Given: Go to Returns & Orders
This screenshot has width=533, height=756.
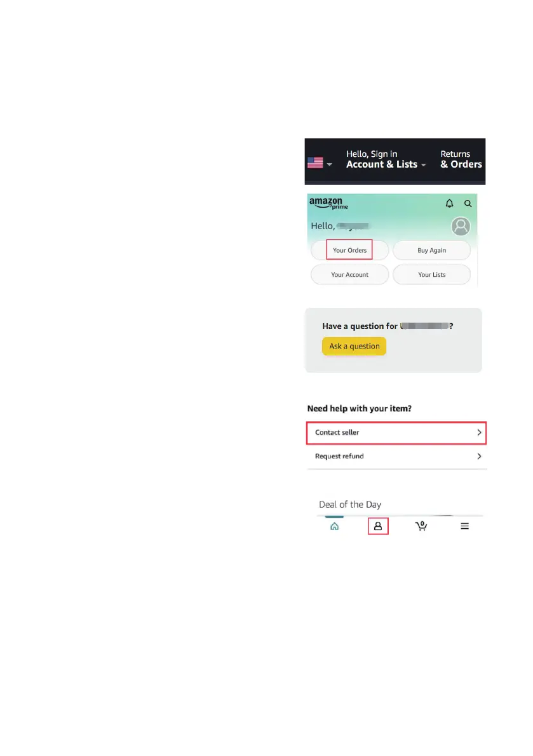Looking at the screenshot, I should (461, 159).
